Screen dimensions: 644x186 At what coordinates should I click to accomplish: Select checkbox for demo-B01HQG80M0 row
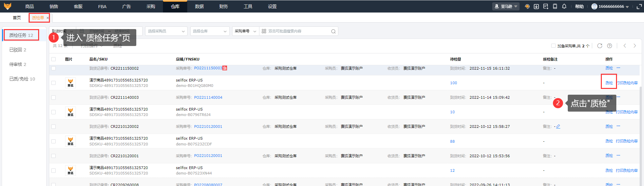point(53,83)
